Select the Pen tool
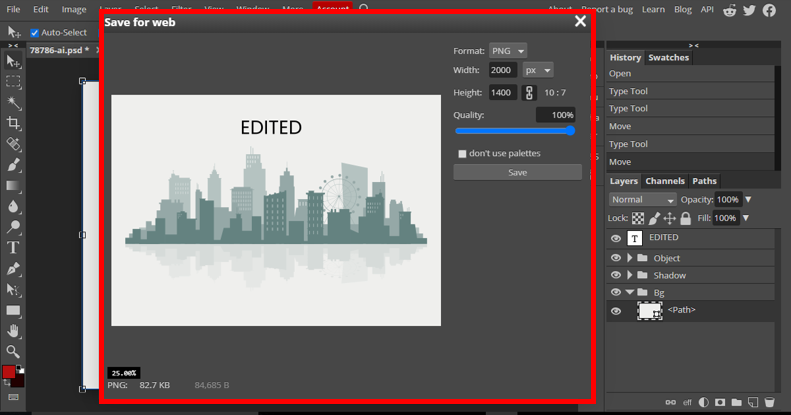 [13, 268]
